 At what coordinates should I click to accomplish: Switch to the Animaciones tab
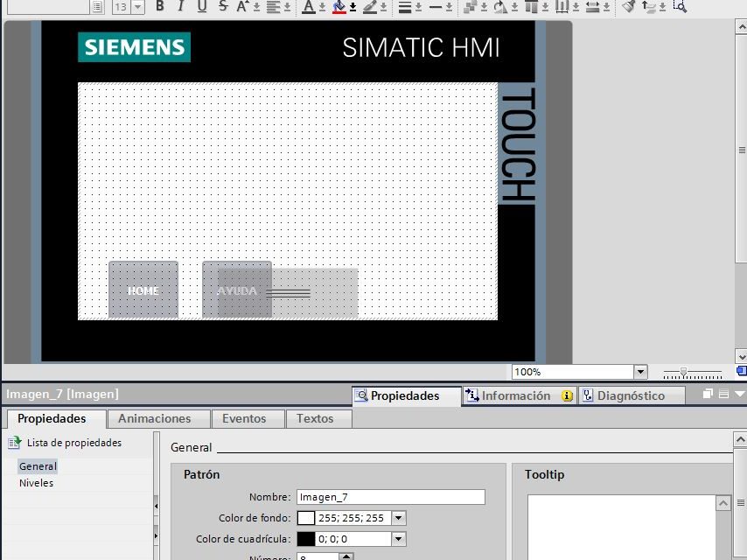158,418
